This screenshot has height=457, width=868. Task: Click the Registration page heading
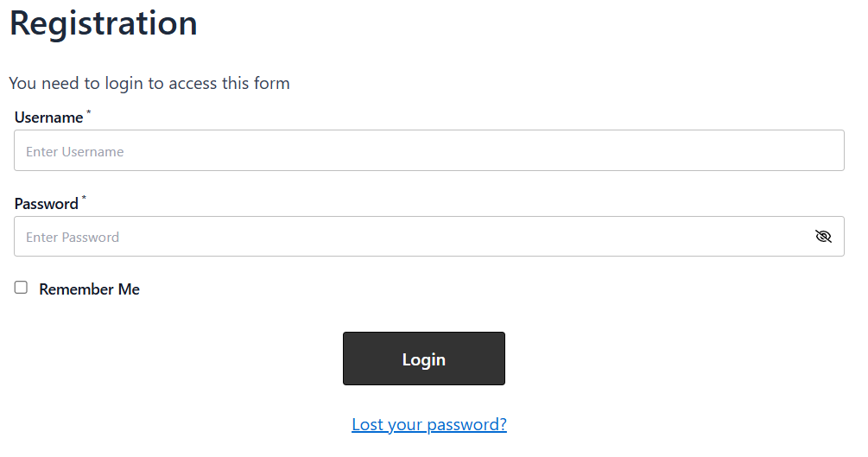tap(104, 23)
